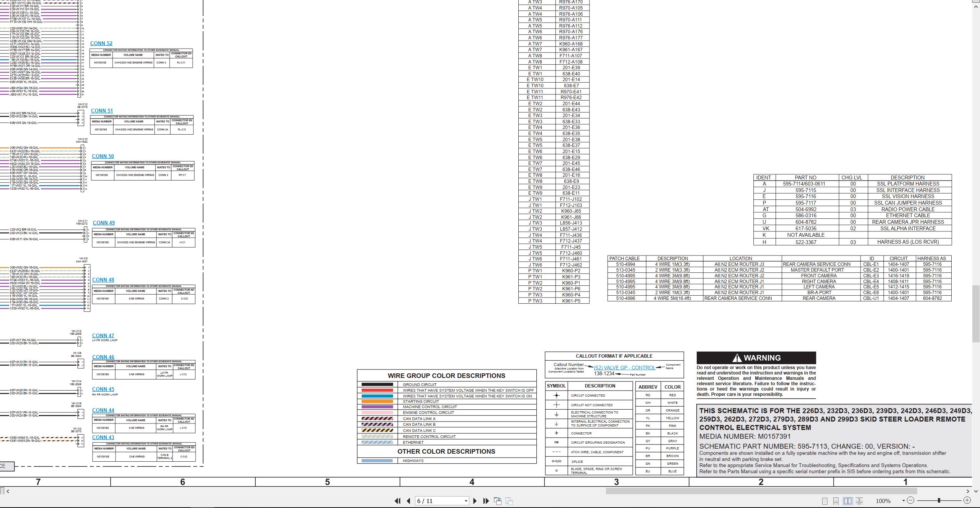Click the horizontal scrollbar thumb

coord(761,491)
